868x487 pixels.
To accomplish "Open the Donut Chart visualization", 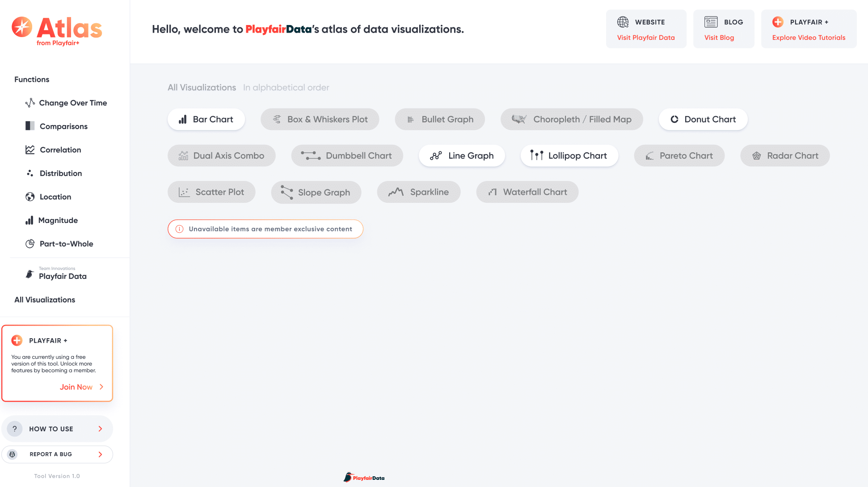I will click(x=703, y=119).
